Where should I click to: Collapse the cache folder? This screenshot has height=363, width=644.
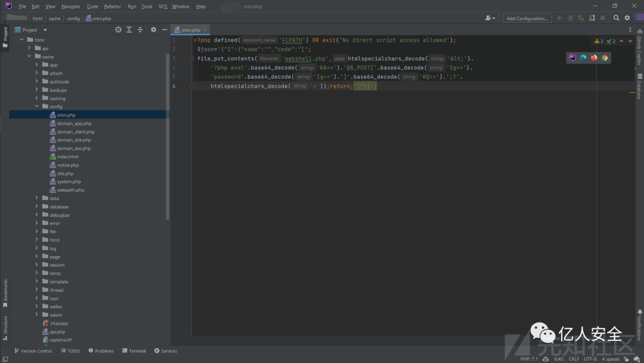tap(29, 56)
